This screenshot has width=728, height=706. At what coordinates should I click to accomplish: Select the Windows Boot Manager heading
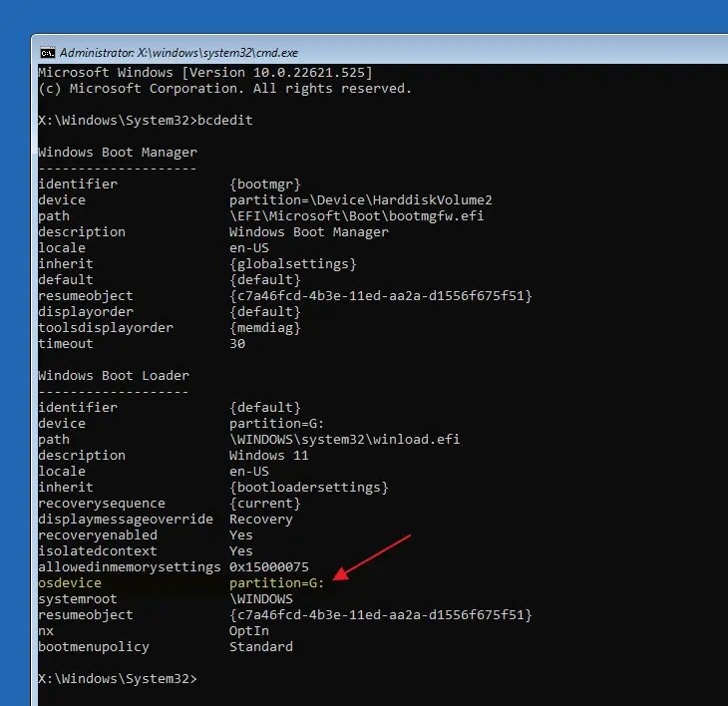point(118,153)
